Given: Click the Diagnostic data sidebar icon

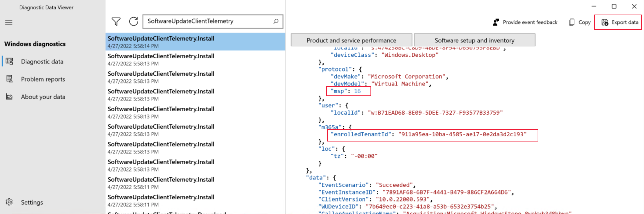Looking at the screenshot, I should click(9, 61).
